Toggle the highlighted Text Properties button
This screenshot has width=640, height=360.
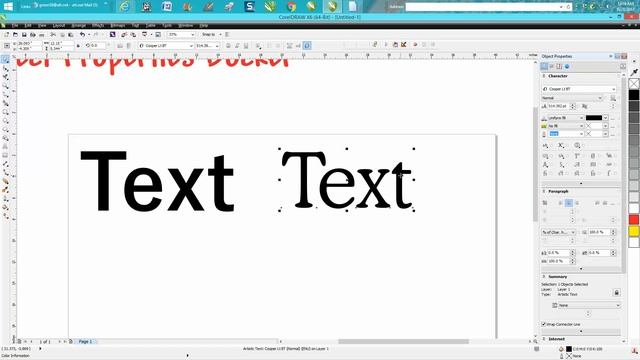(307, 46)
